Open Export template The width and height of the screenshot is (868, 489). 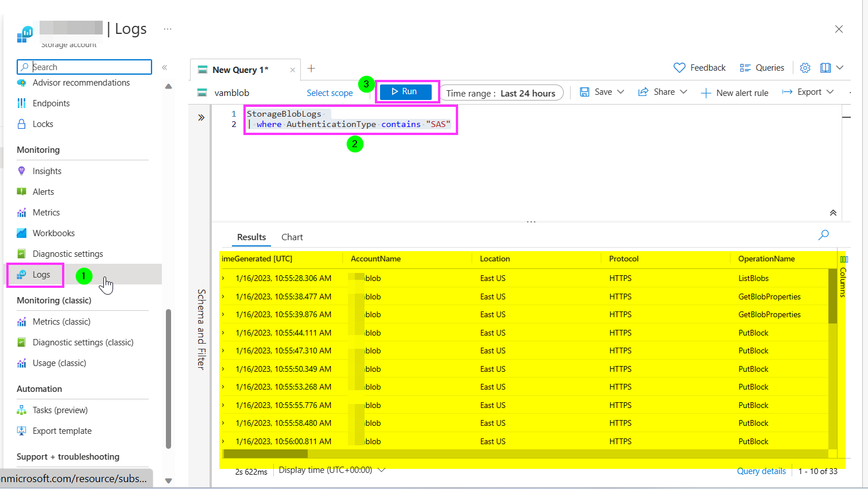pos(62,431)
